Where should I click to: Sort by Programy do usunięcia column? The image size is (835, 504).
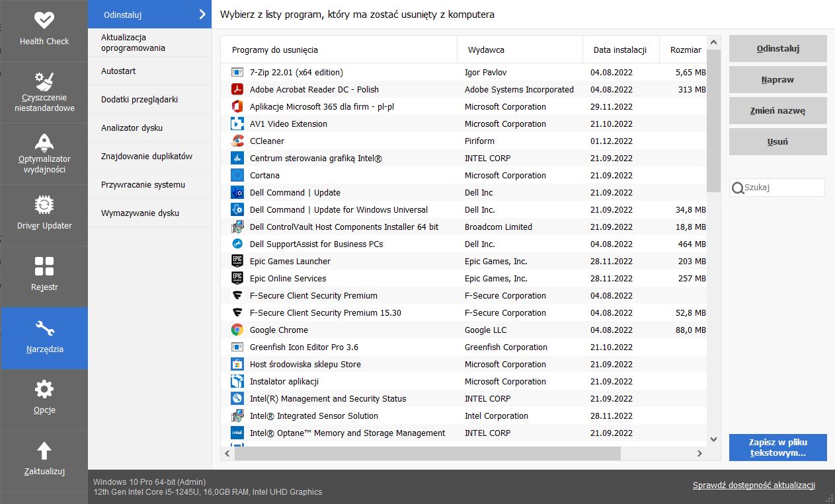(338, 50)
